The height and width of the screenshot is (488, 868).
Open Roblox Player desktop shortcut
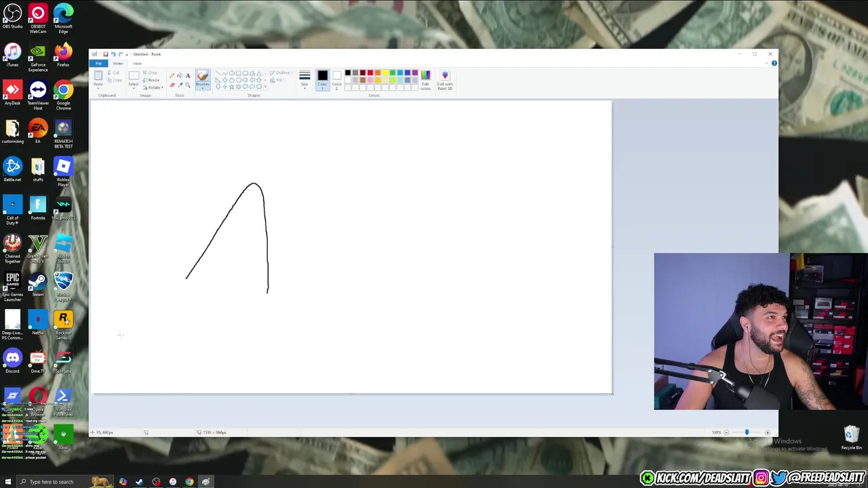(63, 172)
